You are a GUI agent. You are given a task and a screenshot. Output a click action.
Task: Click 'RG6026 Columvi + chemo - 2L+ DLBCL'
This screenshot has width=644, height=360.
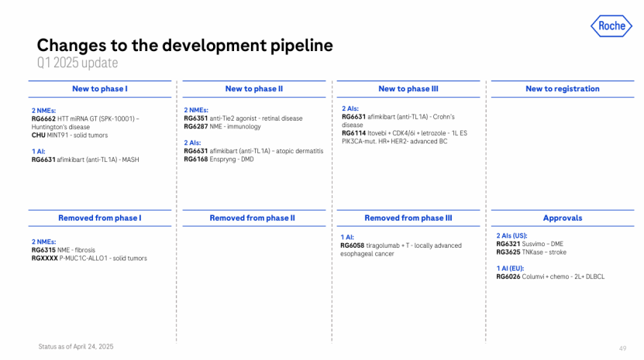click(550, 276)
